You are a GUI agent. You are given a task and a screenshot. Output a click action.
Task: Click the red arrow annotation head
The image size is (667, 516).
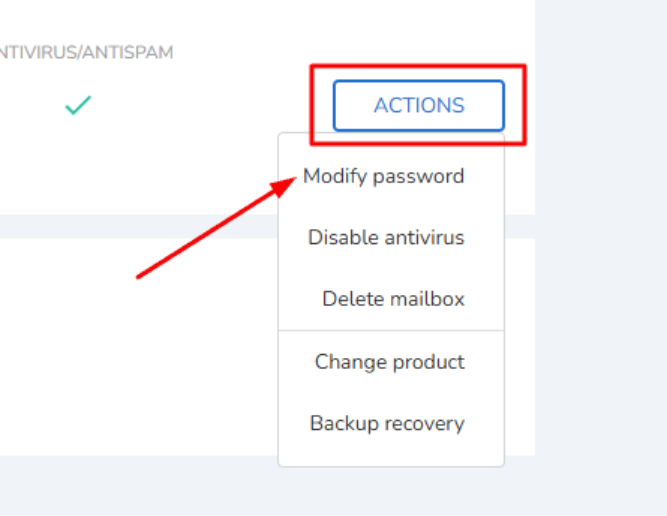(x=284, y=186)
